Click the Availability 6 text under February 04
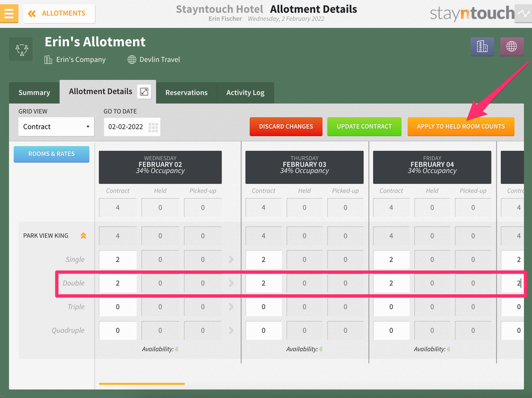Viewport: 532px width, 398px height. pyautogui.click(x=432, y=349)
